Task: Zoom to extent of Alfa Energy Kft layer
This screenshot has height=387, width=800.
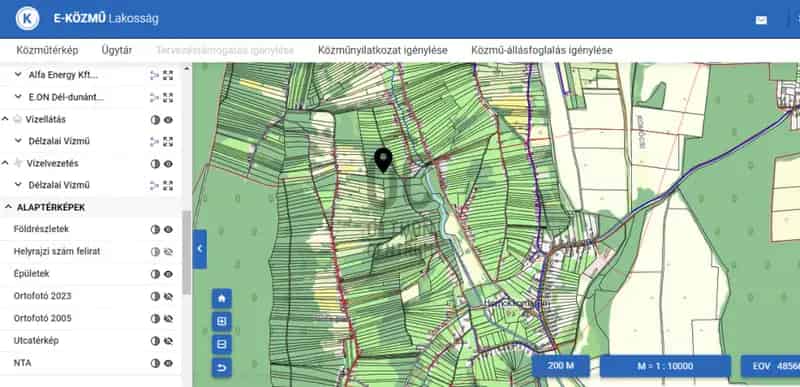Action: click(x=168, y=75)
